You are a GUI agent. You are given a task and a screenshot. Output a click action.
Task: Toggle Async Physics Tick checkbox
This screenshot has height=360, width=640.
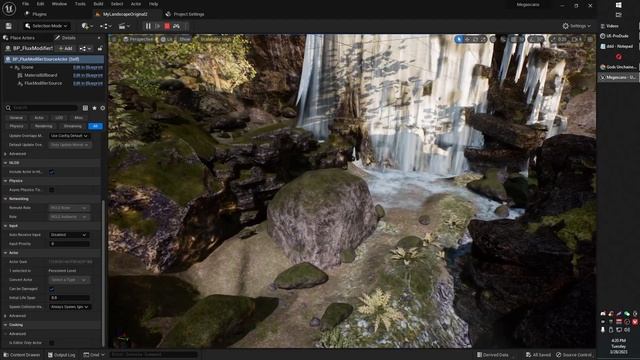[x=52, y=190]
